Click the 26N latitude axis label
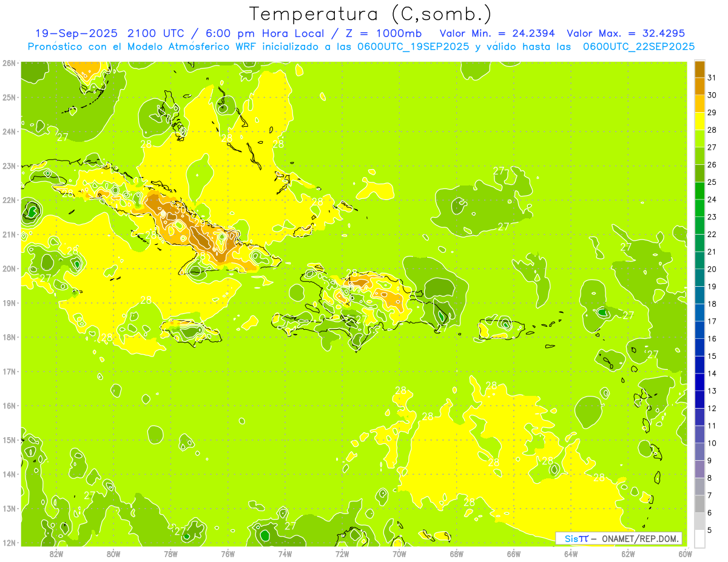This screenshot has width=728, height=562. (8, 63)
